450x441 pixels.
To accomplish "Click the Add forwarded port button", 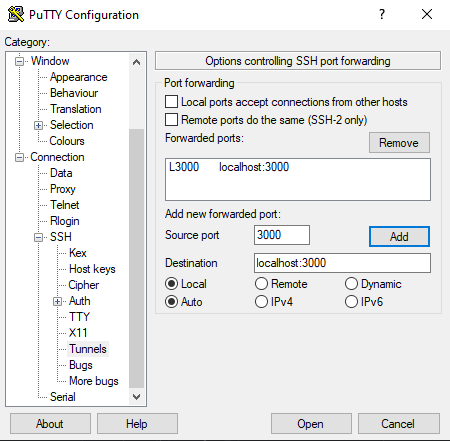I will click(x=399, y=237).
